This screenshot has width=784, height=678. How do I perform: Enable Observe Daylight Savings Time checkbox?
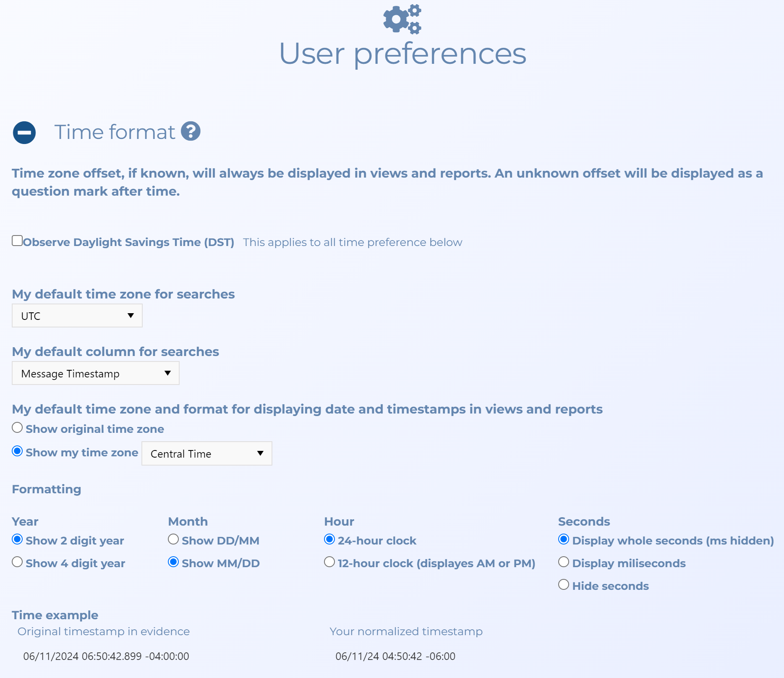pyautogui.click(x=17, y=241)
